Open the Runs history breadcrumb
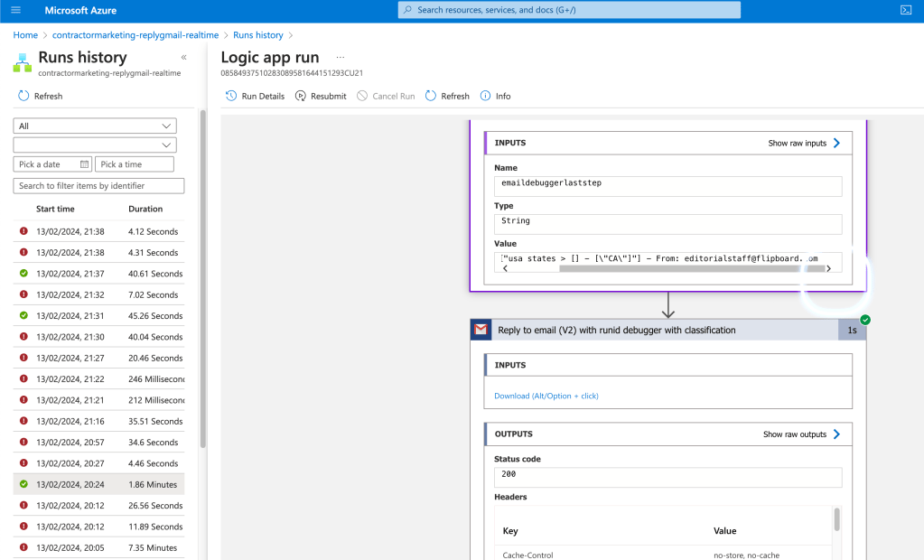The image size is (924, 560). pyautogui.click(x=258, y=35)
